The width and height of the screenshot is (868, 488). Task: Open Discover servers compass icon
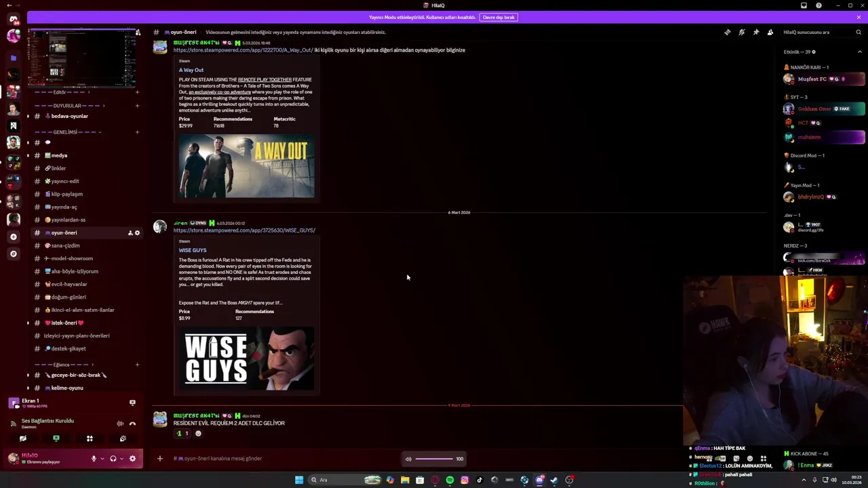pyautogui.click(x=14, y=253)
